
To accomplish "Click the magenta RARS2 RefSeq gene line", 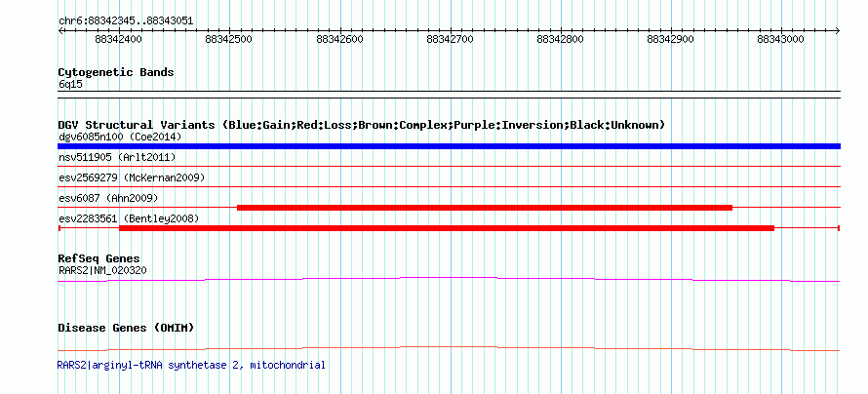I will pos(449,279).
